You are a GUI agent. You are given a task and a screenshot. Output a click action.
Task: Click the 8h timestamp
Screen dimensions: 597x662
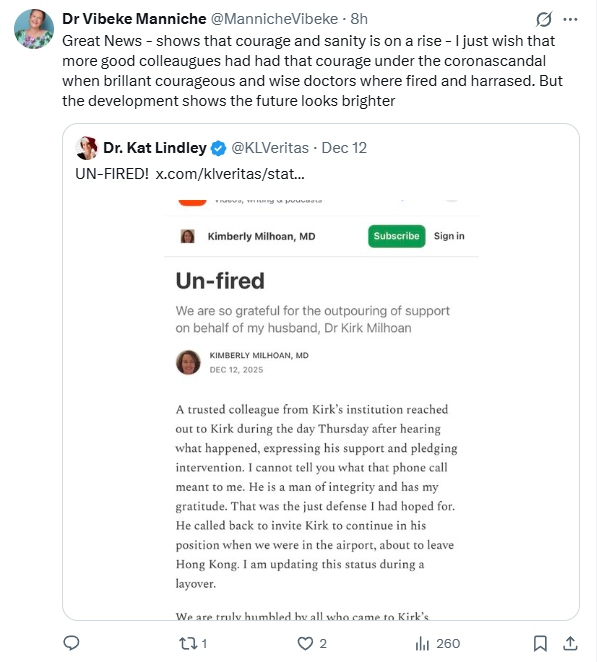[359, 19]
